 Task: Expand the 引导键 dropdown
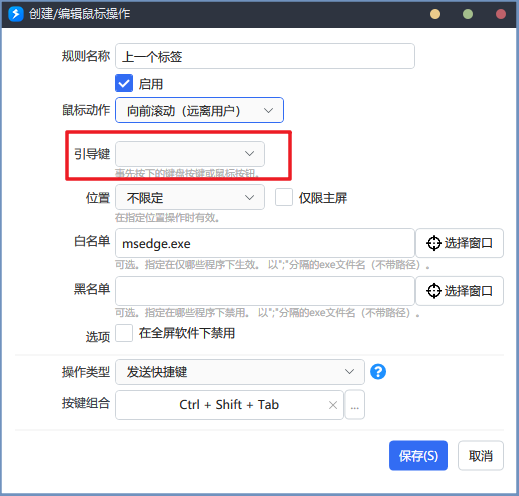(x=190, y=154)
